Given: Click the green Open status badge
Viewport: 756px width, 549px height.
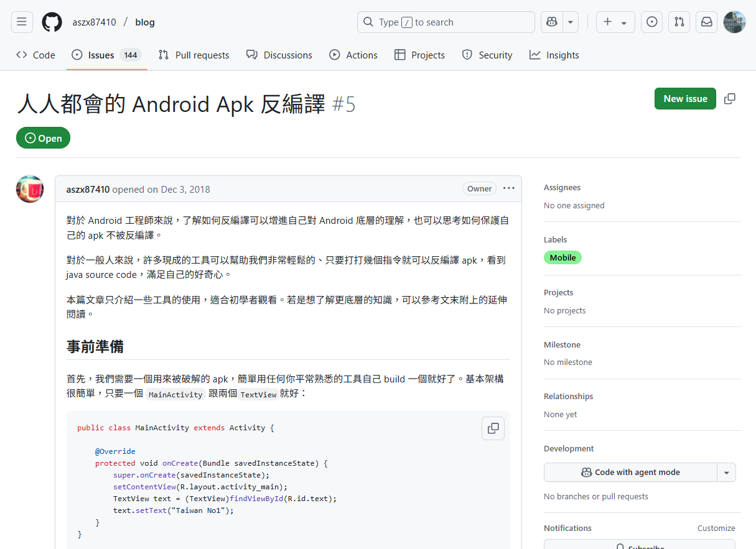Looking at the screenshot, I should [43, 138].
